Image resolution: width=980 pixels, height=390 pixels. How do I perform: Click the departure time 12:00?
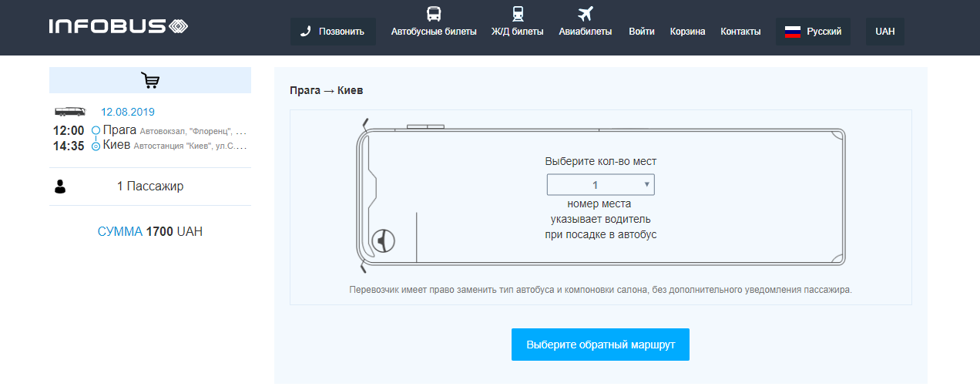69,131
